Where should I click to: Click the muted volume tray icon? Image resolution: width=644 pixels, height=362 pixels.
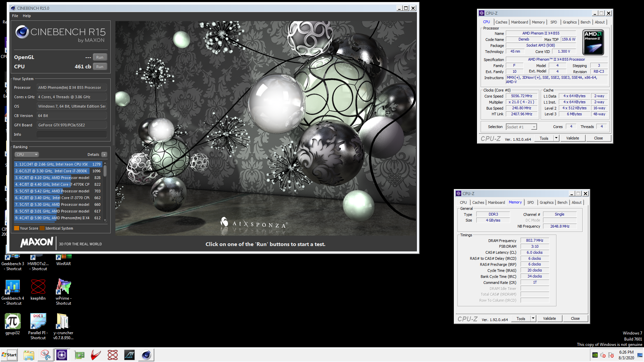(x=603, y=355)
